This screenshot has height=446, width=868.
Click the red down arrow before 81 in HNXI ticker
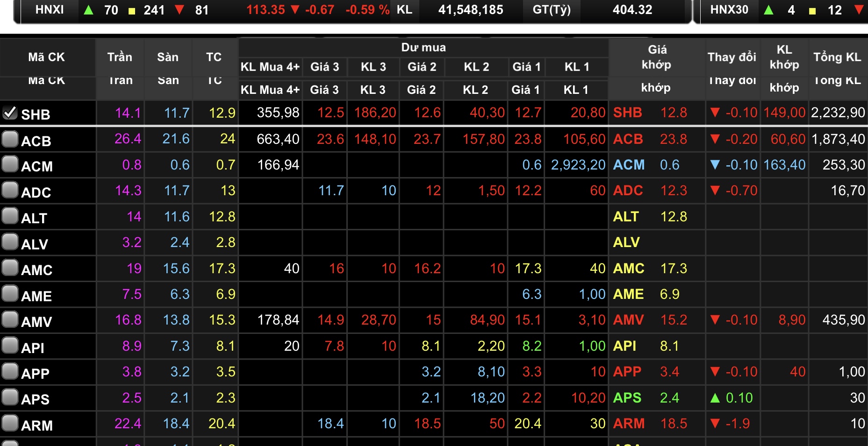(x=179, y=10)
